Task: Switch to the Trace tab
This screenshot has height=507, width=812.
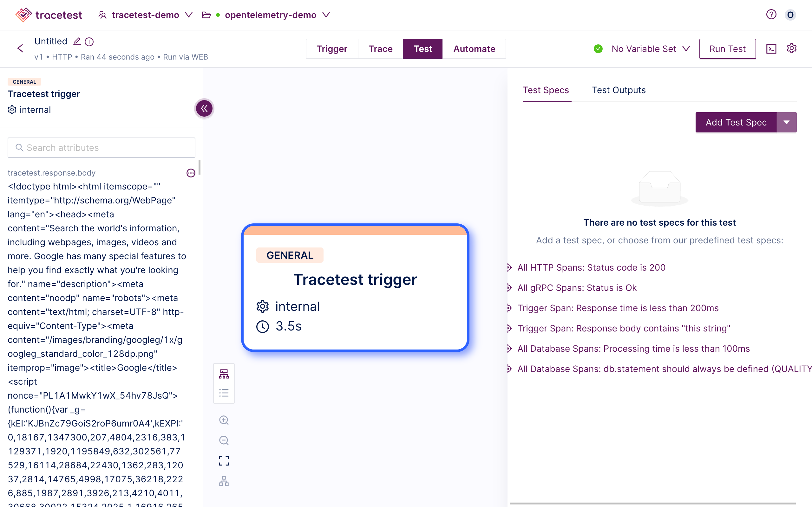Action: tap(380, 48)
